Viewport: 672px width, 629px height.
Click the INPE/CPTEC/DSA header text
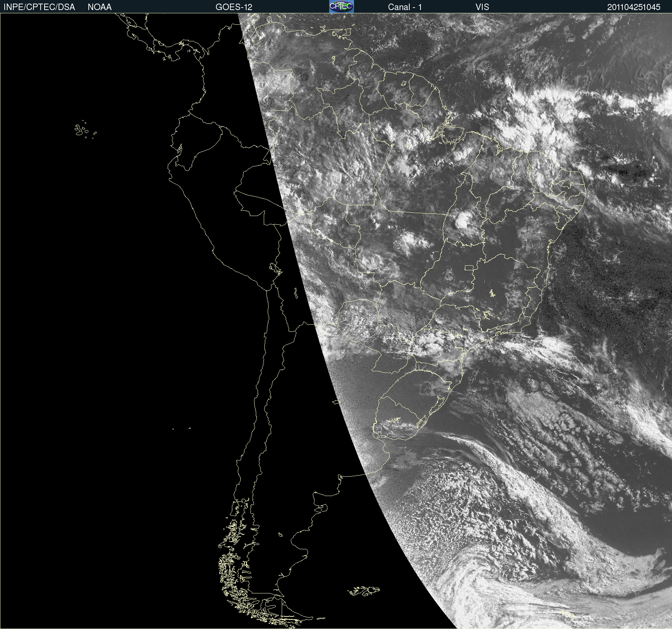(x=39, y=7)
